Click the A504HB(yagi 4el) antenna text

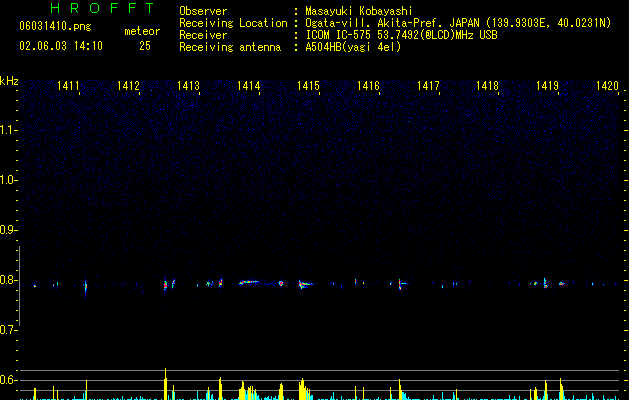(353, 47)
